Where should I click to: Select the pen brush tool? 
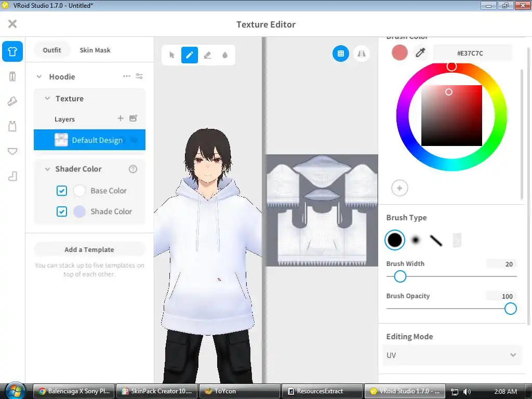coord(190,55)
